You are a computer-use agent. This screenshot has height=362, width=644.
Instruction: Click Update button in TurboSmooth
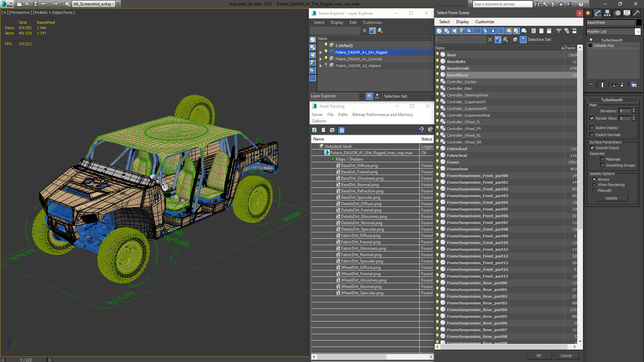[611, 198]
